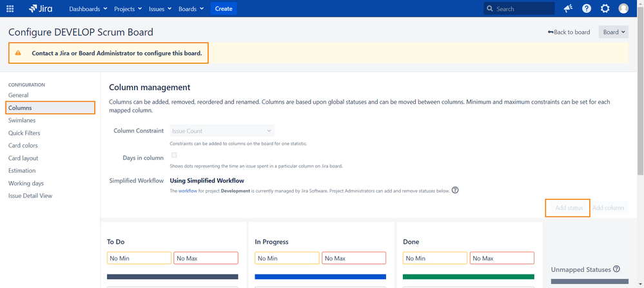Screen dimensions: 644x288
Task: Expand the Projects menu
Action: 128,8
